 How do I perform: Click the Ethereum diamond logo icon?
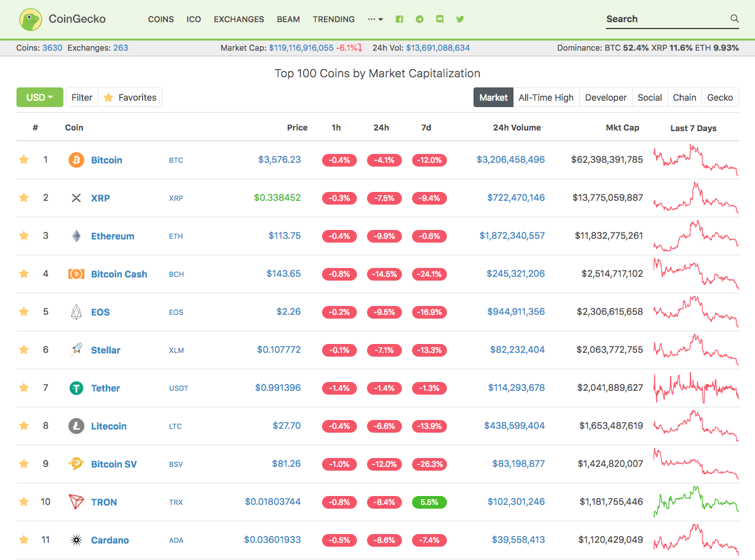[76, 236]
